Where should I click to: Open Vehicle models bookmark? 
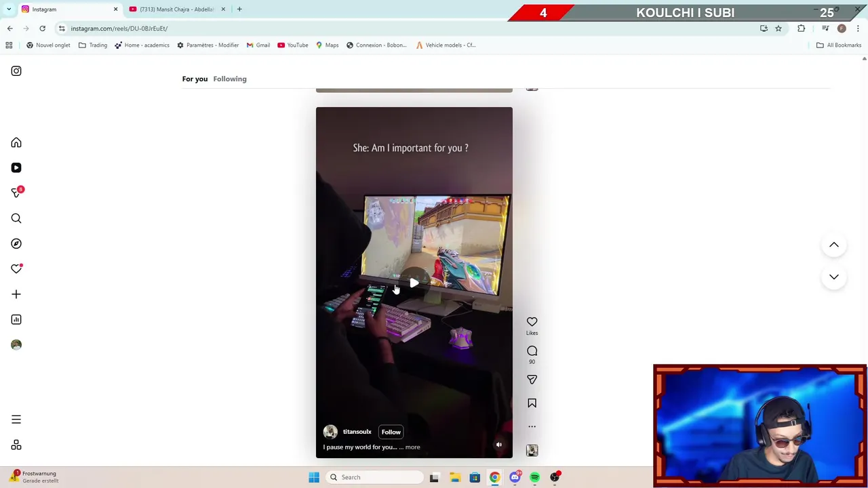click(x=446, y=45)
